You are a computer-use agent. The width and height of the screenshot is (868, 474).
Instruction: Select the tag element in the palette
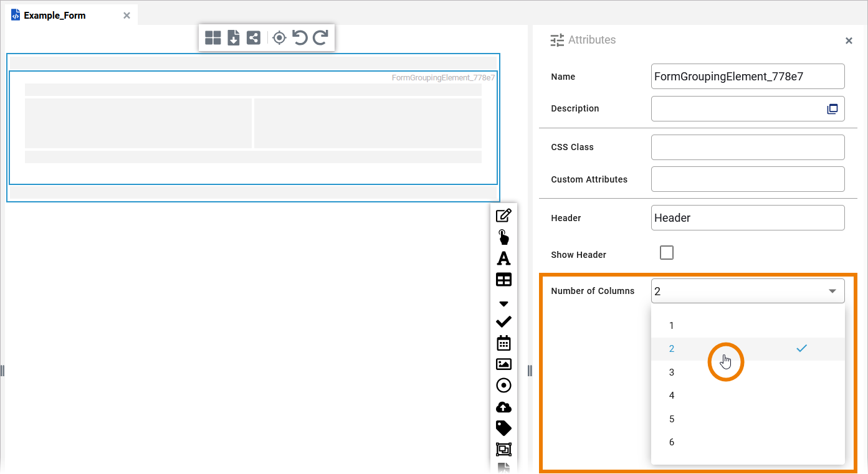coord(503,428)
